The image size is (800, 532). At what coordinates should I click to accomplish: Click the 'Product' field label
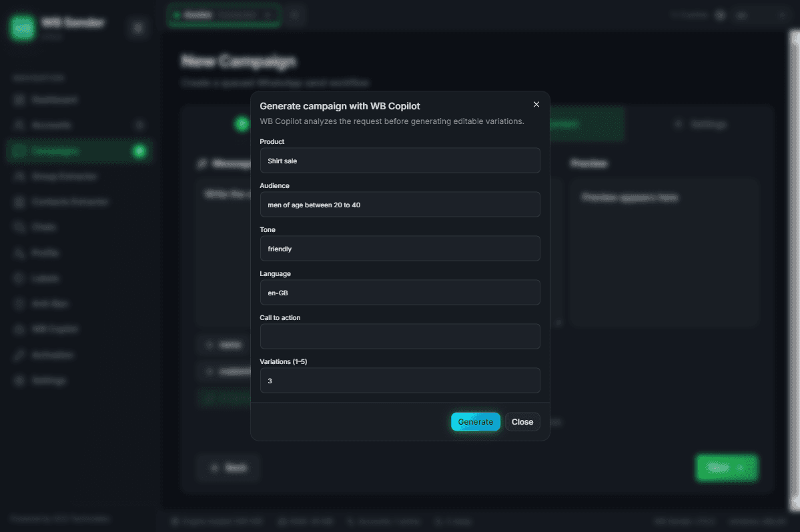coord(272,141)
